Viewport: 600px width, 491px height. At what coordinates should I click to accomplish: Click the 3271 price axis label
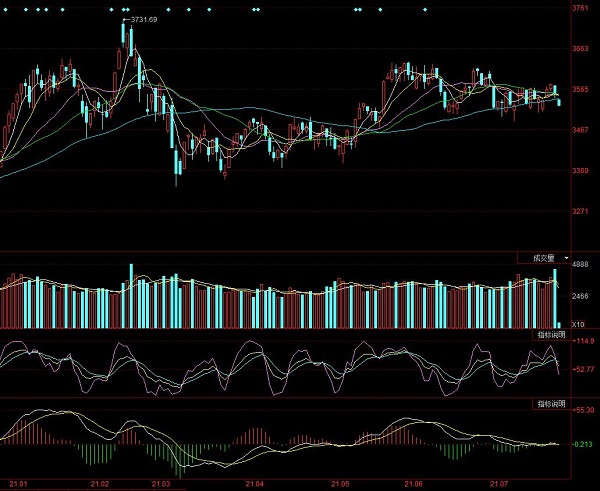coord(579,211)
